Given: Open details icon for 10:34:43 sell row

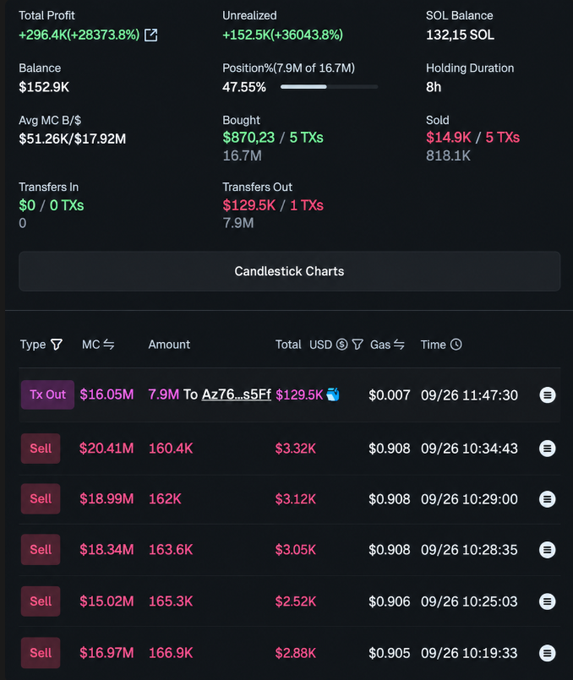Looking at the screenshot, I should point(547,448).
